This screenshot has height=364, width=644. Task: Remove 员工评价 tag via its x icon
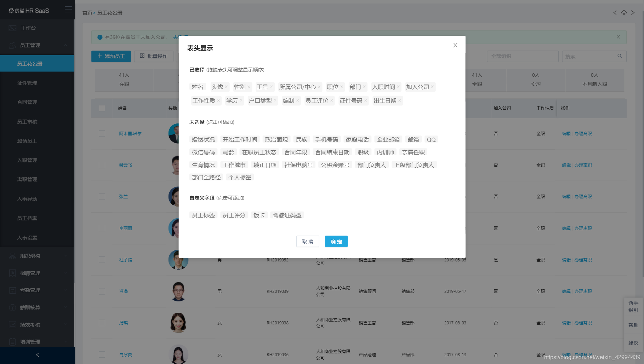[332, 101]
